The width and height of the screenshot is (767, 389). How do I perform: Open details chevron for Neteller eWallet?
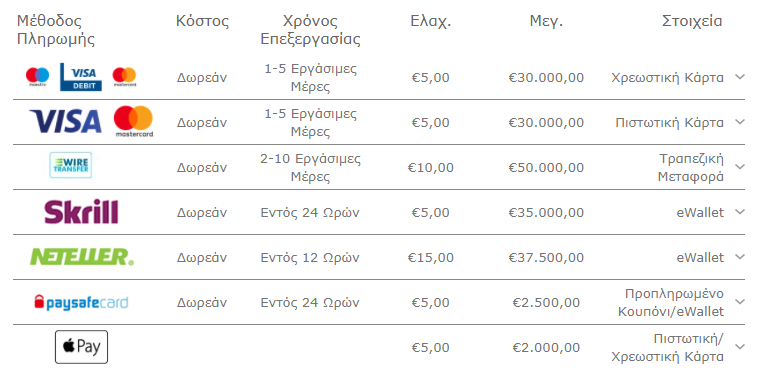[x=740, y=257]
